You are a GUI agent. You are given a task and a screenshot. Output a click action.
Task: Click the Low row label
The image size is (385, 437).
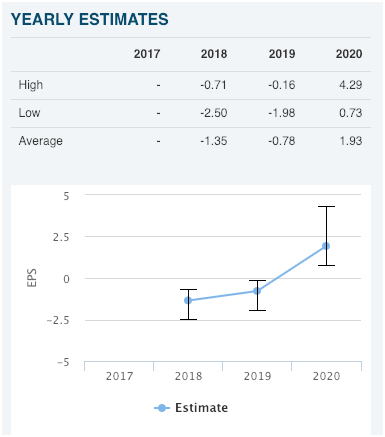[29, 113]
